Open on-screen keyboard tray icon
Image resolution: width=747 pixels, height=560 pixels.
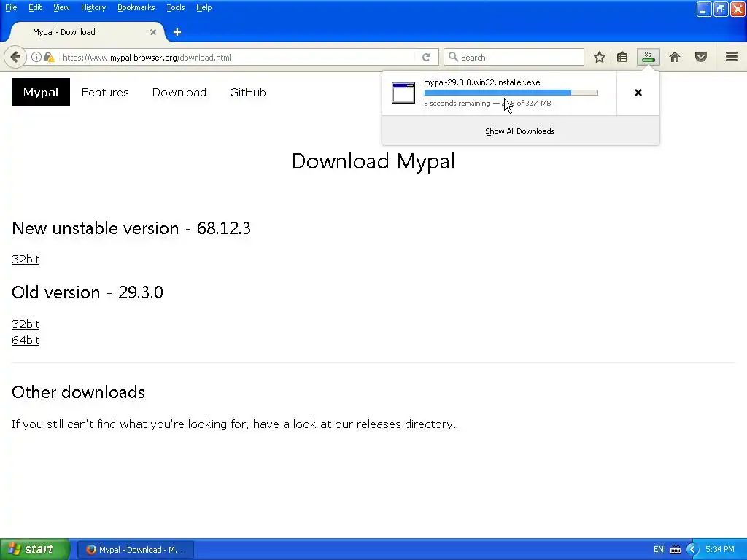click(676, 550)
